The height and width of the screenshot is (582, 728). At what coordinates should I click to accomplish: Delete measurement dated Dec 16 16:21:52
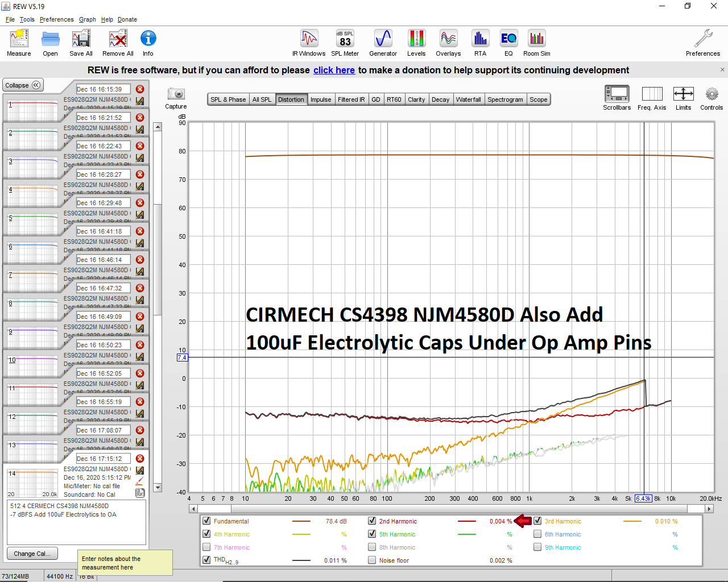pos(140,118)
